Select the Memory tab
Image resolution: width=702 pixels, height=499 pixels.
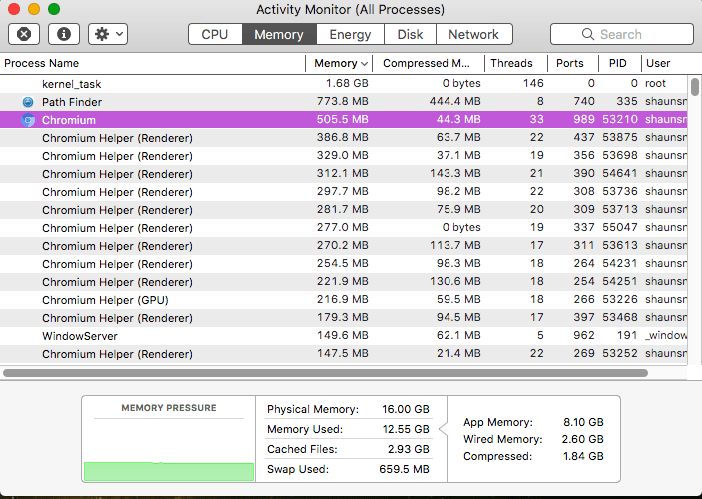click(x=279, y=34)
